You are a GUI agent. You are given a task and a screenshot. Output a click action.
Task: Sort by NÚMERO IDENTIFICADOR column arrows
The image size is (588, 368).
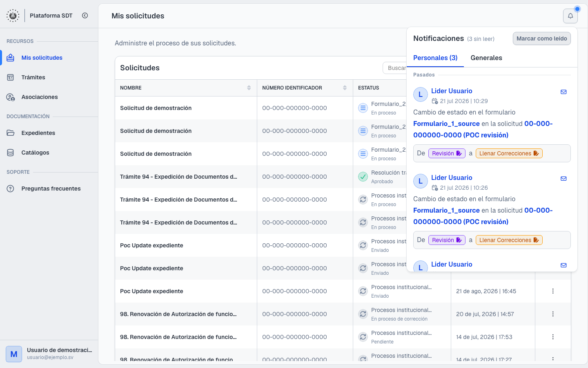point(345,88)
